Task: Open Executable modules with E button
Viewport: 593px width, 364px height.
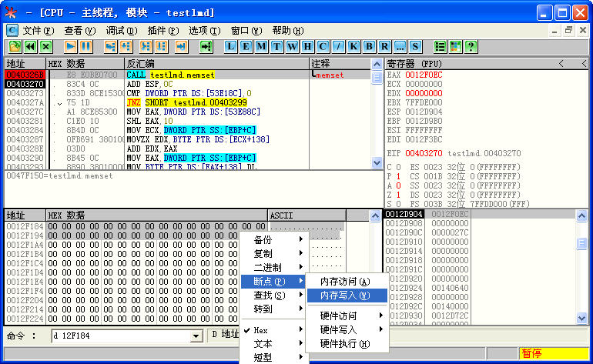Action: [246, 46]
